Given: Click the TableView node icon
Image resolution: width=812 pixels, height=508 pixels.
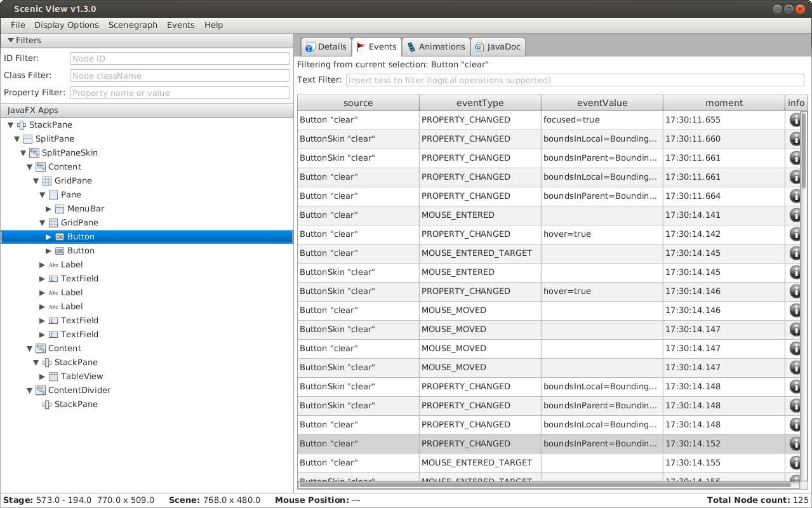Looking at the screenshot, I should click(x=53, y=377).
